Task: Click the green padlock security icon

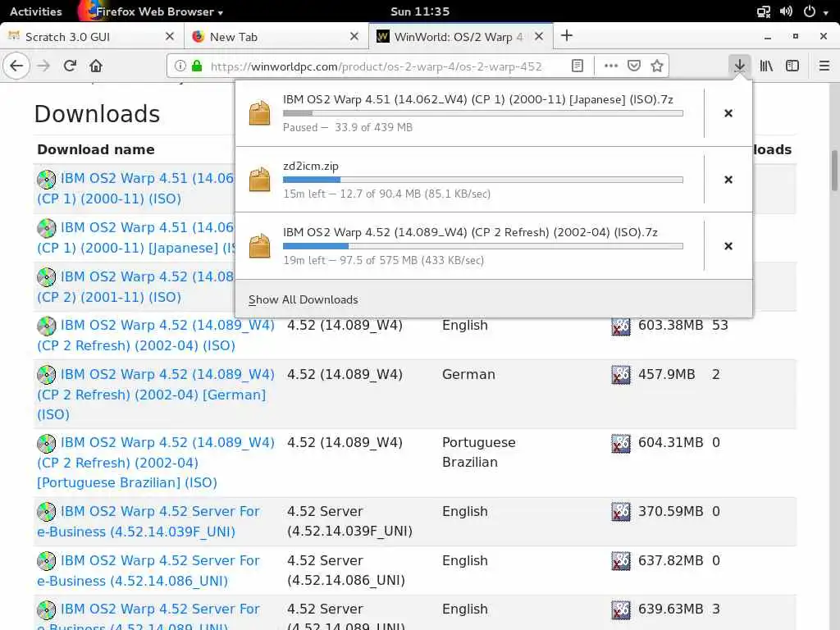Action: [197, 66]
